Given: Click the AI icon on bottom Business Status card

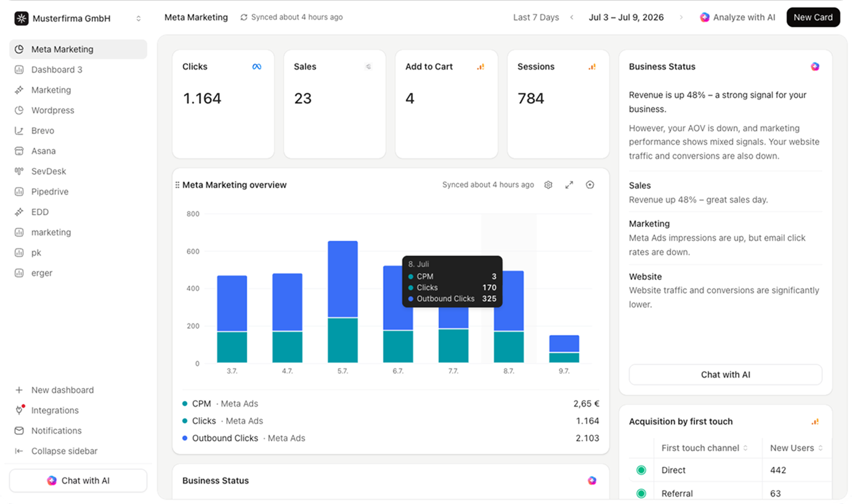Looking at the screenshot, I should [x=592, y=481].
